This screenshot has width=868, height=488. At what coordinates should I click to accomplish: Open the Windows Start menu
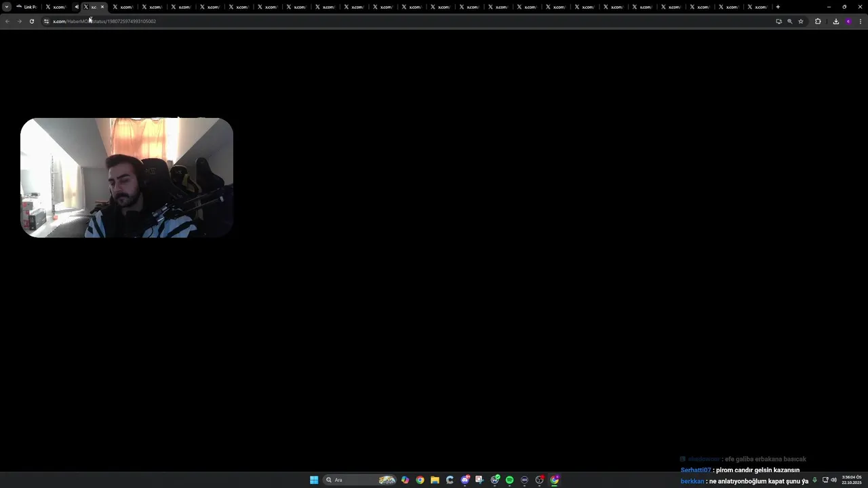point(314,480)
